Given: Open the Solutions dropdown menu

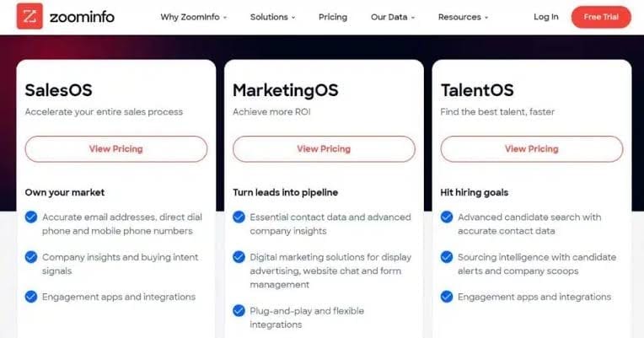Looking at the screenshot, I should pos(273,17).
